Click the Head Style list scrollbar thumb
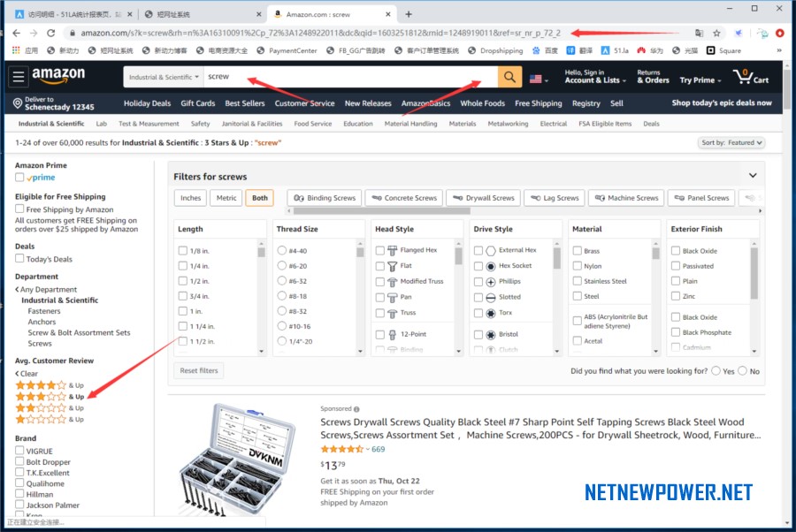Image resolution: width=796 pixels, height=532 pixels. click(x=458, y=256)
